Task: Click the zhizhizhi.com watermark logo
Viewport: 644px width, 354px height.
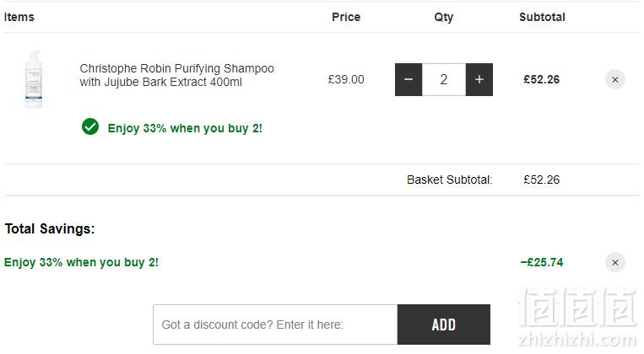Action: click(x=577, y=318)
